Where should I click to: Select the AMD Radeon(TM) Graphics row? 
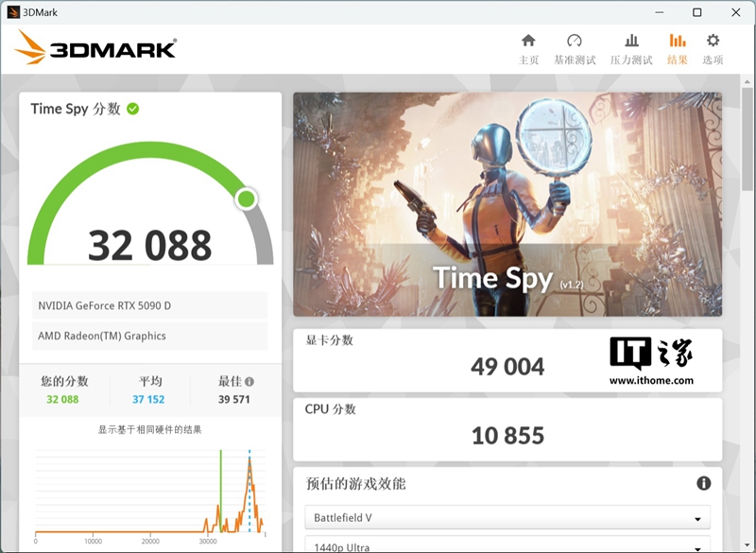(150, 336)
